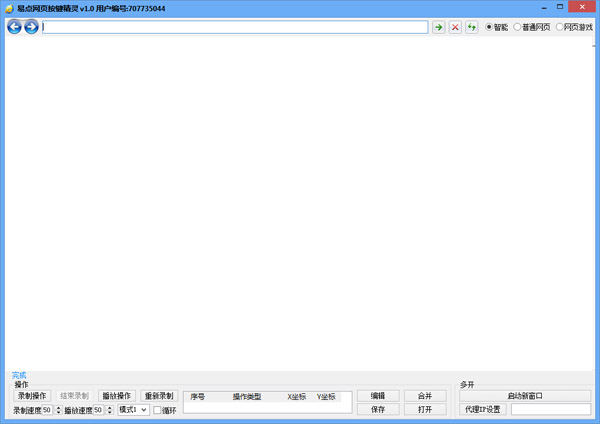This screenshot has width=600, height=424.
Task: Decrease 播放速度 with the spinner down arrow
Action: (x=109, y=412)
